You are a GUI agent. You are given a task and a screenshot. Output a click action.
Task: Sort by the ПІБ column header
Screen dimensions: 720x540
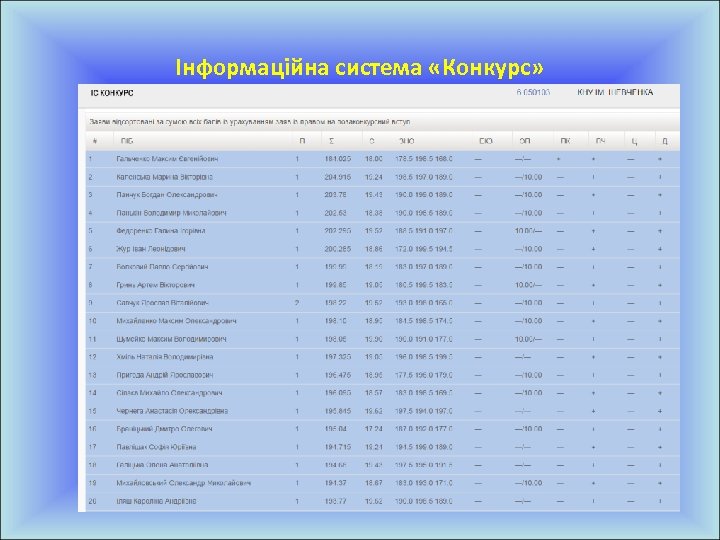[x=127, y=141]
